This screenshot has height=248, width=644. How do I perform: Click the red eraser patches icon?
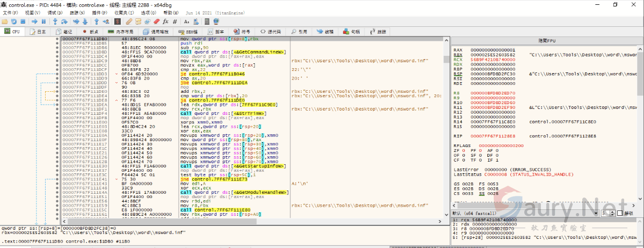156,21
